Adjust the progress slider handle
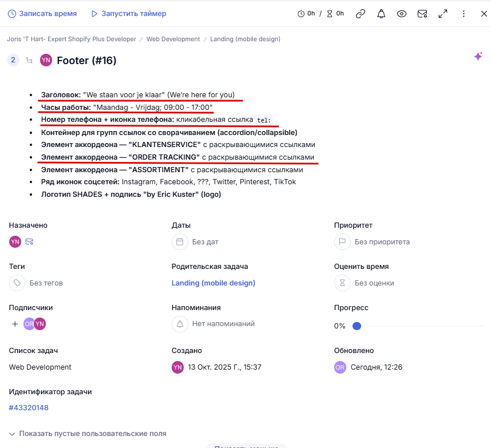 tap(357, 326)
